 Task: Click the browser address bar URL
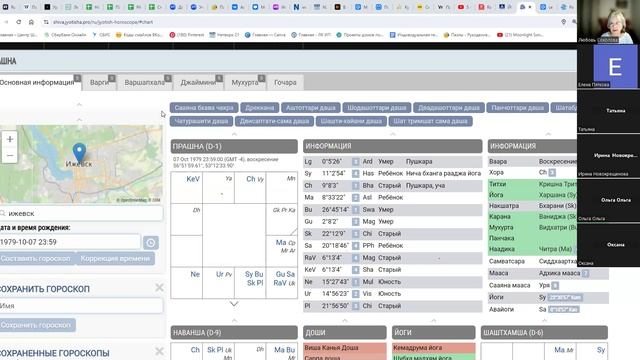point(103,22)
